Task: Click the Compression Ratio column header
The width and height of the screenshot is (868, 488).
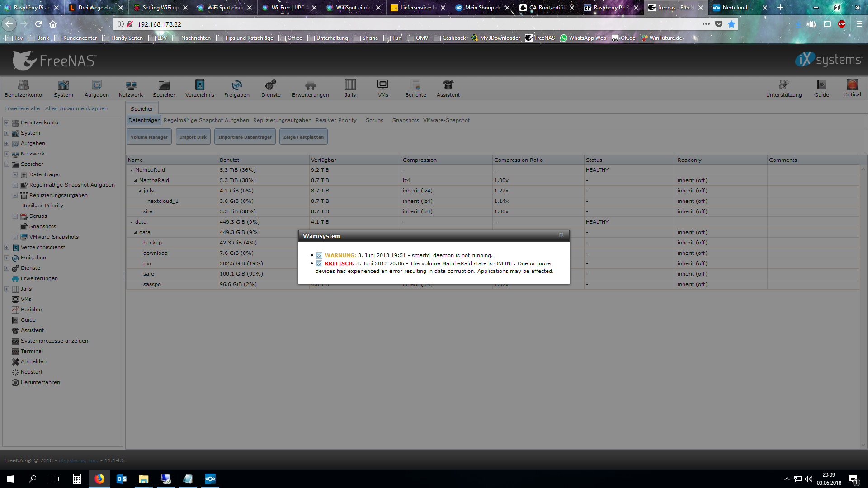Action: click(x=538, y=160)
